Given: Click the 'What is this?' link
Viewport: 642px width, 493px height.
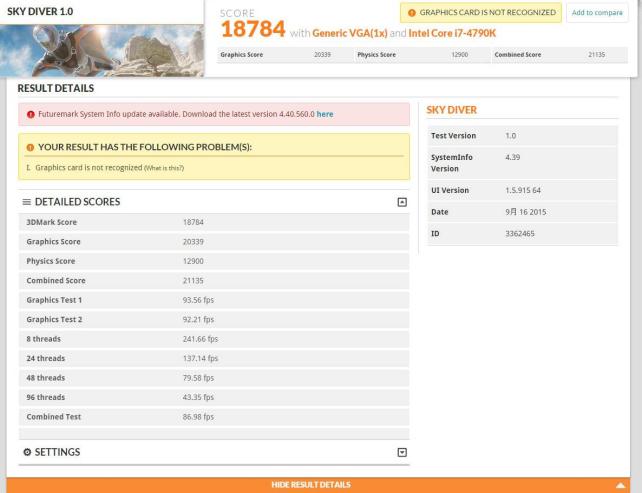Looking at the screenshot, I should (164, 168).
